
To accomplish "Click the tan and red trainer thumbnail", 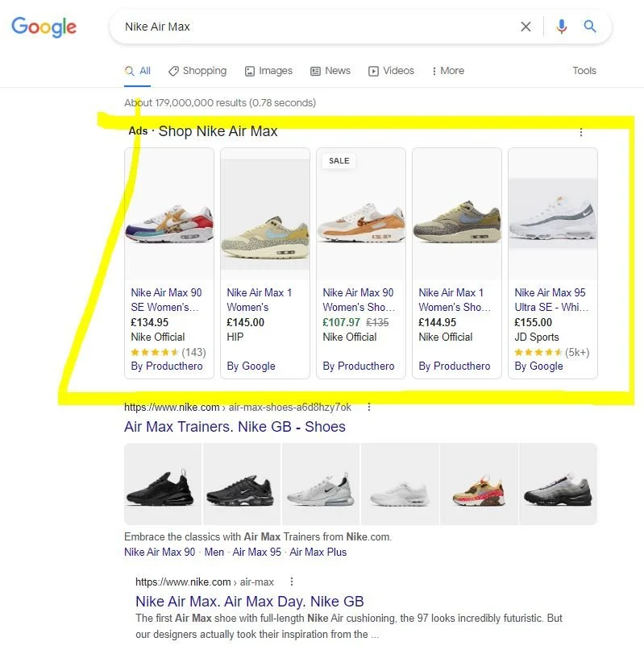I will tap(479, 484).
